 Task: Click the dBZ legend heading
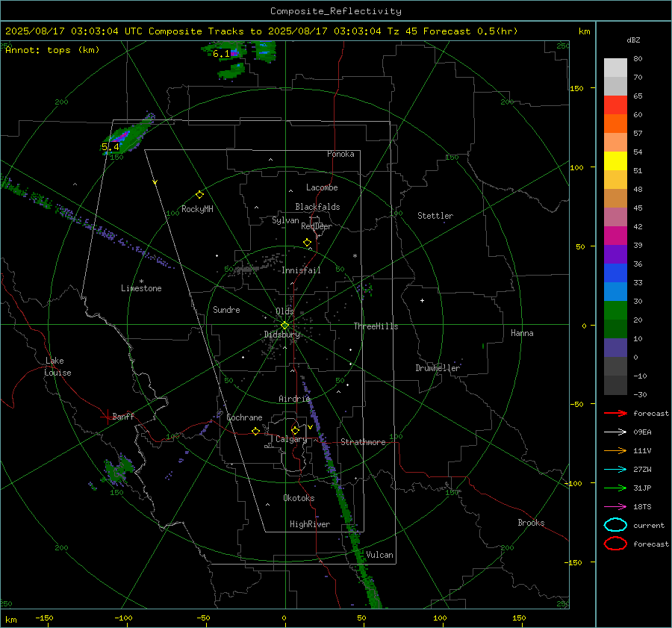coord(633,40)
